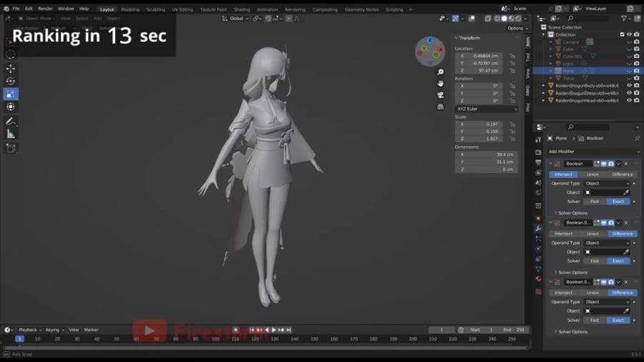Open the Add Modifier dropdown
Screen dimensions: 644x362
click(593, 152)
